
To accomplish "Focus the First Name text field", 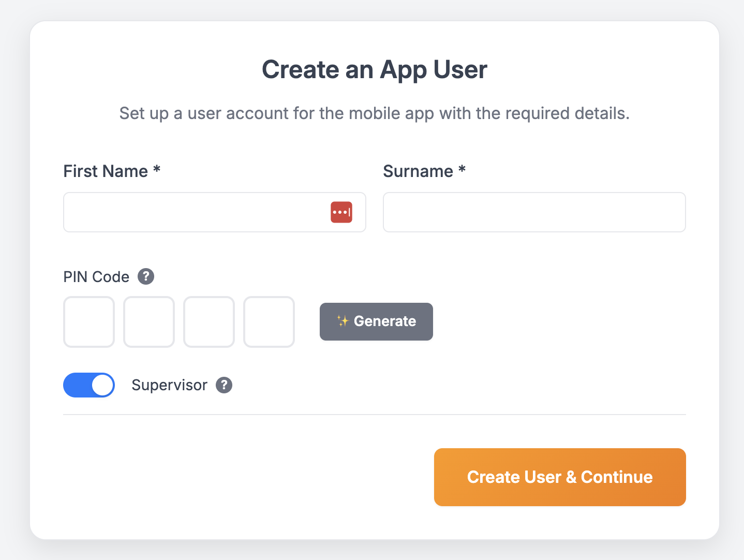I will pos(197,212).
